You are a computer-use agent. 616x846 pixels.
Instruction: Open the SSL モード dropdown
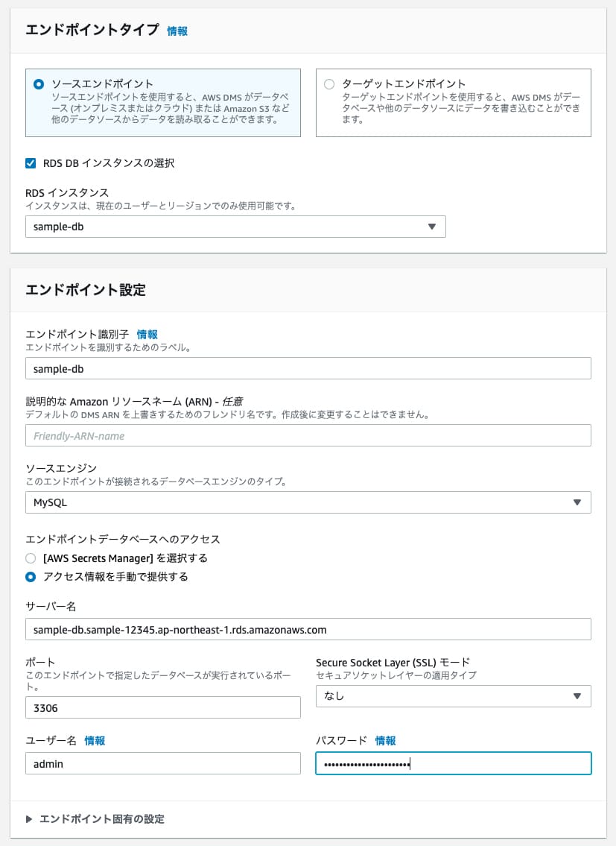tap(453, 696)
